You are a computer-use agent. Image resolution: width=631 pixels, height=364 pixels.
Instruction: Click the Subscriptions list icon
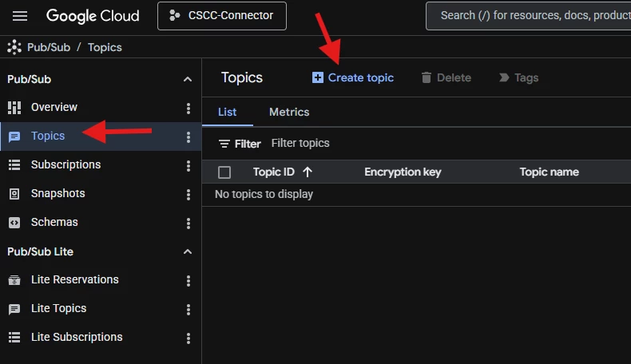(14, 165)
